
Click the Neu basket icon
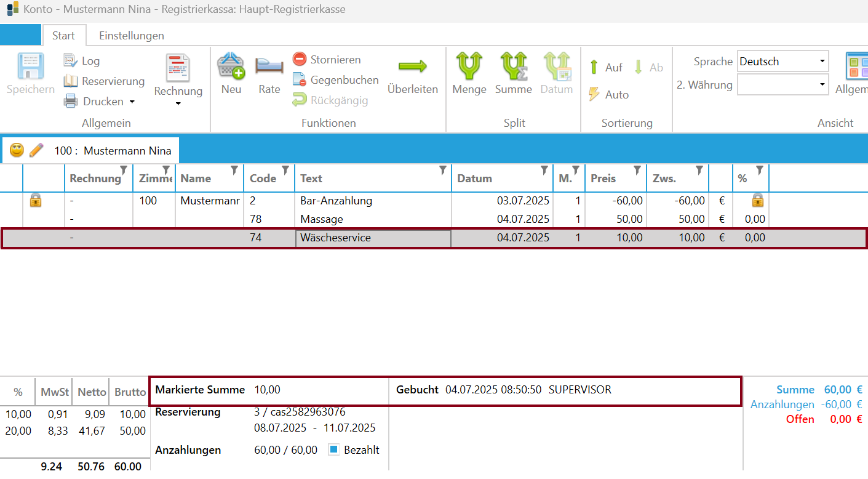point(231,66)
